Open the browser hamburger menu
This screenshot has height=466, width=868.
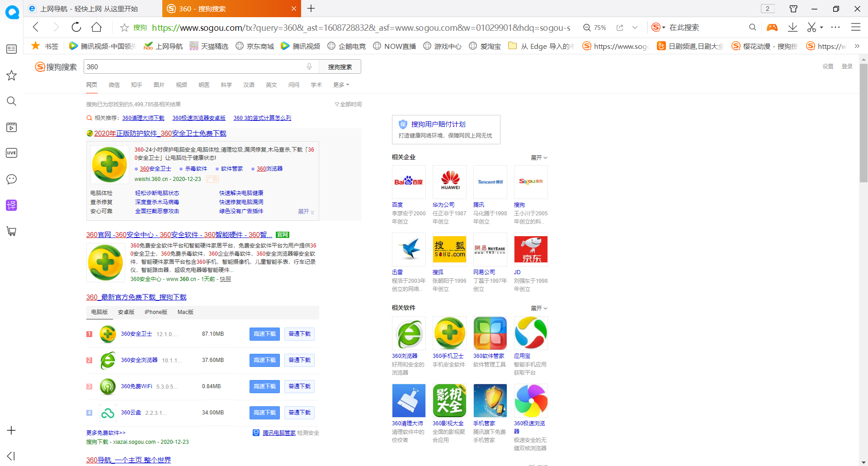coord(855,28)
